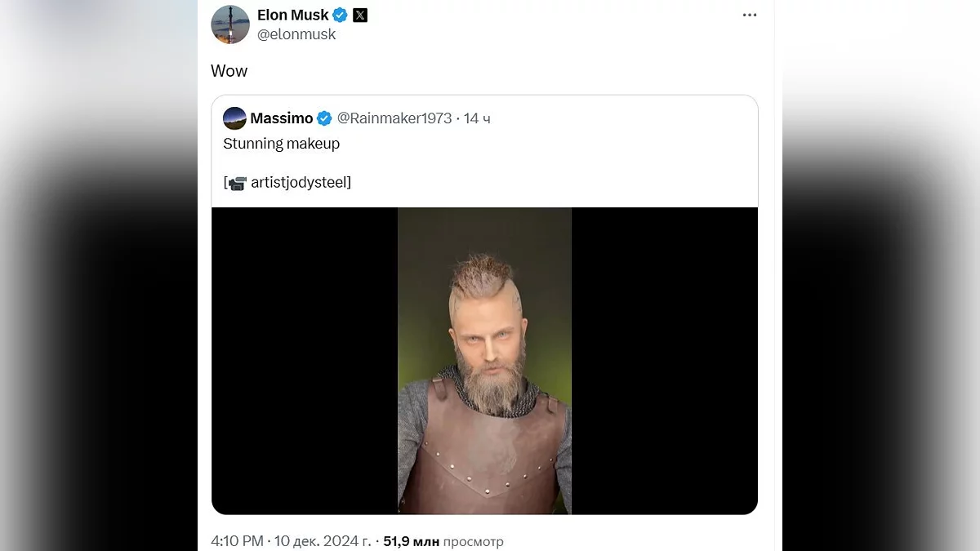Click the "Stunning makeup" quoted post text
Viewport: 980px width, 551px height.
click(x=281, y=144)
